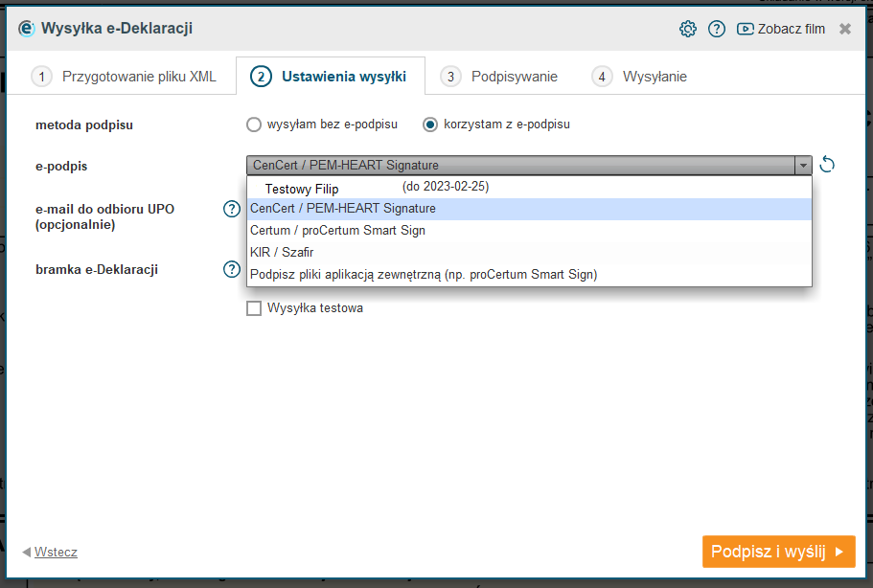Click the e-Deklaracje logo icon in title

26,29
